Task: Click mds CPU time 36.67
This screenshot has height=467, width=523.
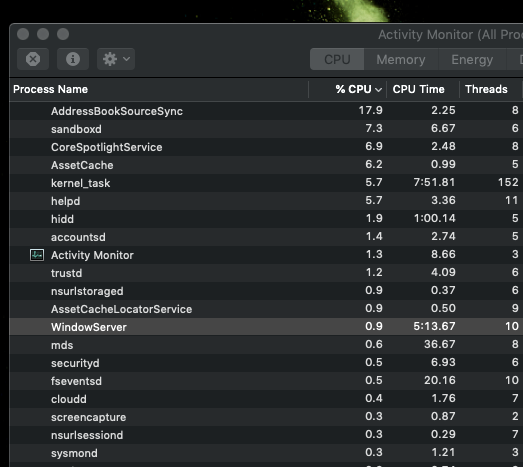Action: 440,344
